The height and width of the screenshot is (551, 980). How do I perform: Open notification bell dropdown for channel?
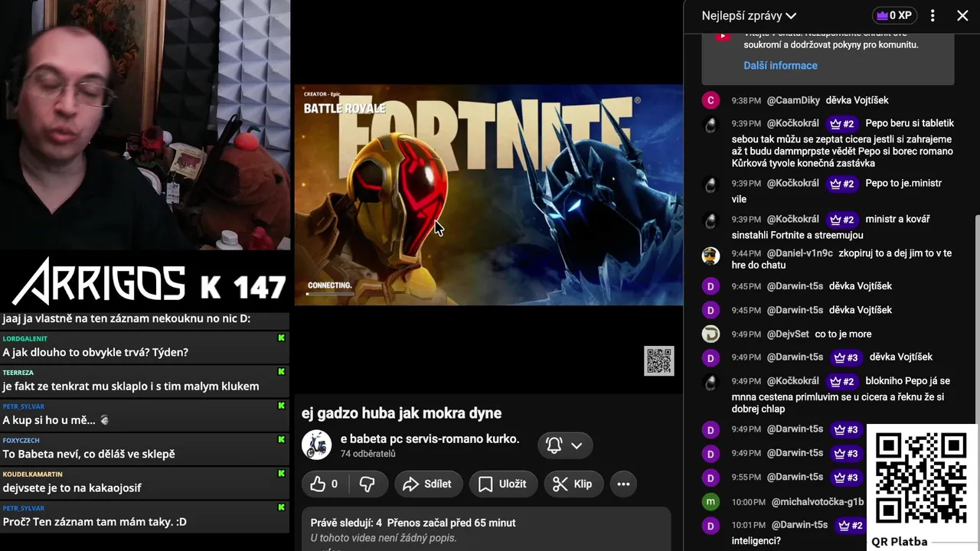(x=564, y=445)
